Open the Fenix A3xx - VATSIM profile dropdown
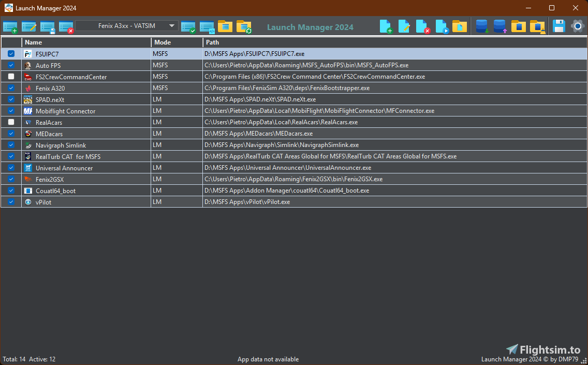 127,26
